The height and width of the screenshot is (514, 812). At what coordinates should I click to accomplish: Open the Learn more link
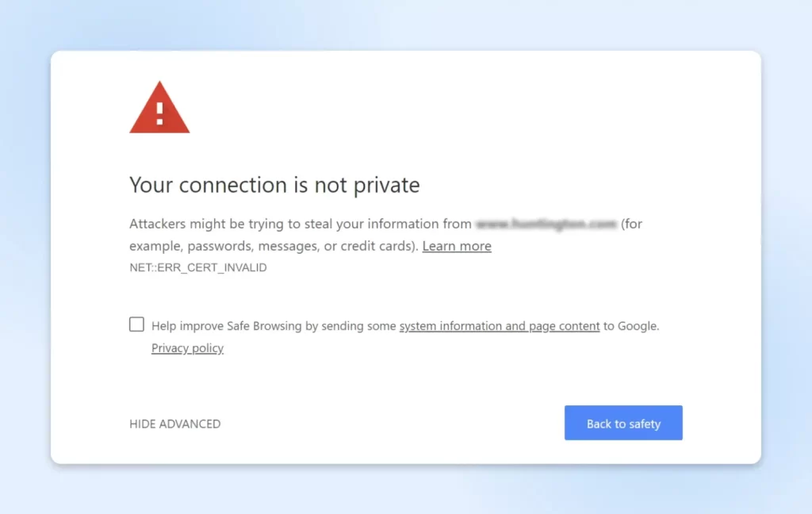click(457, 246)
